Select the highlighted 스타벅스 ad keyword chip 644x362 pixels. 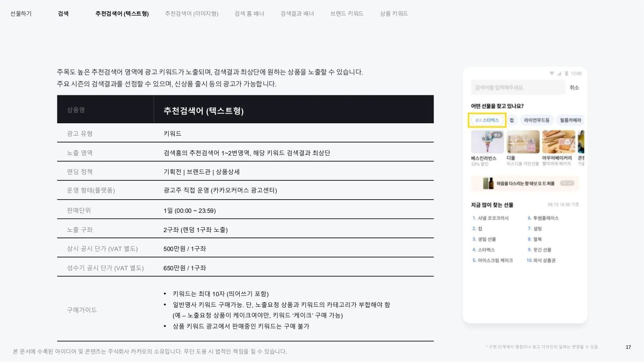[x=487, y=120]
